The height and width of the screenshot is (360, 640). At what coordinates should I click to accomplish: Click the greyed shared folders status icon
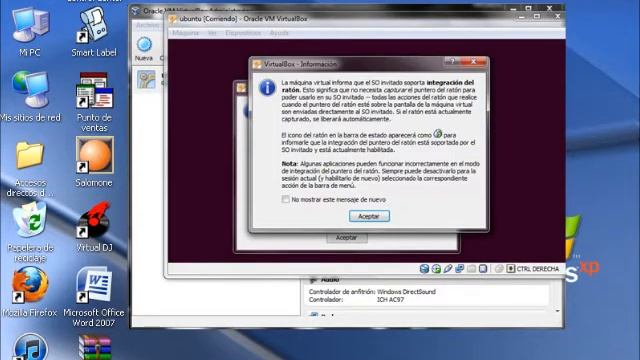471,269
